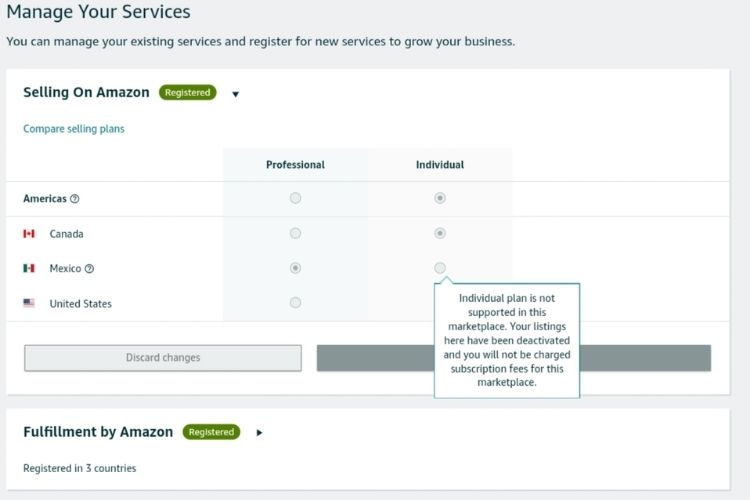Expand the Fulfillment by Amazon section
Viewport: 750px width, 500px height.
pyautogui.click(x=260, y=433)
